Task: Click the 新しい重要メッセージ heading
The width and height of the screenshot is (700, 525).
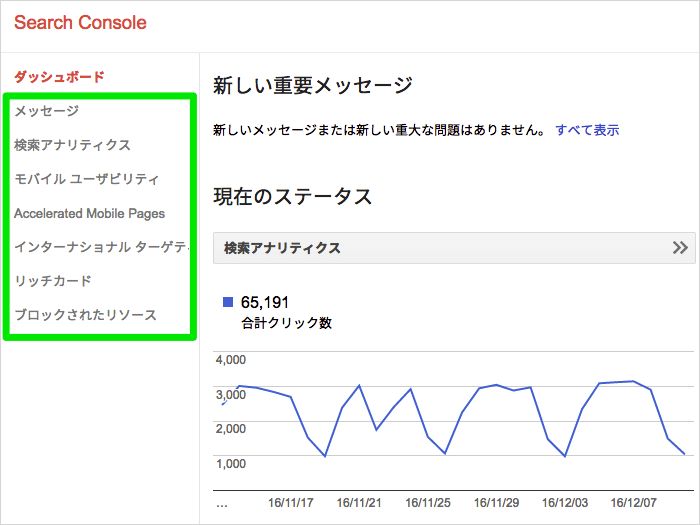Action: pos(313,85)
